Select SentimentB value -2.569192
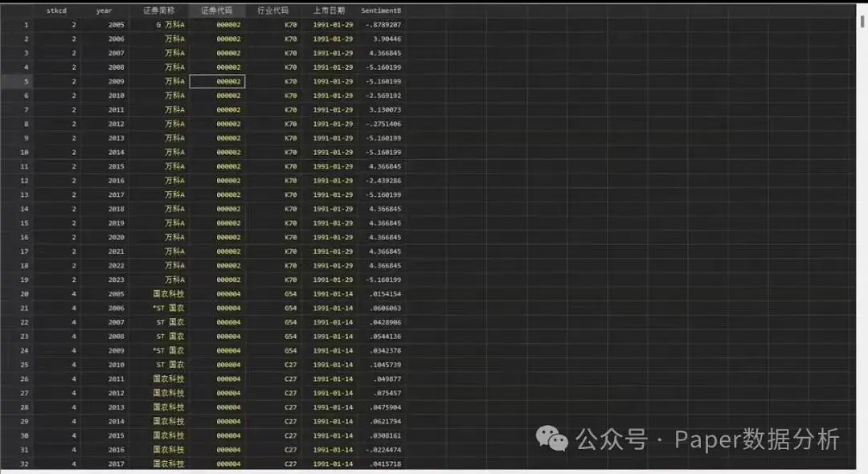This screenshot has width=868, height=474. pos(383,96)
